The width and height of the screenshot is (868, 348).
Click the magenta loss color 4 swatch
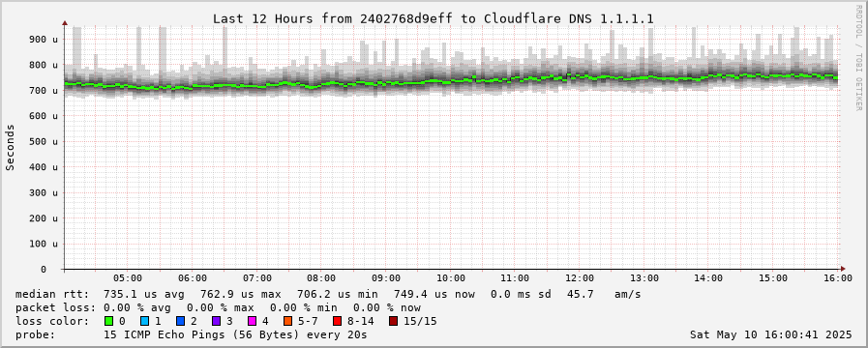coord(252,321)
